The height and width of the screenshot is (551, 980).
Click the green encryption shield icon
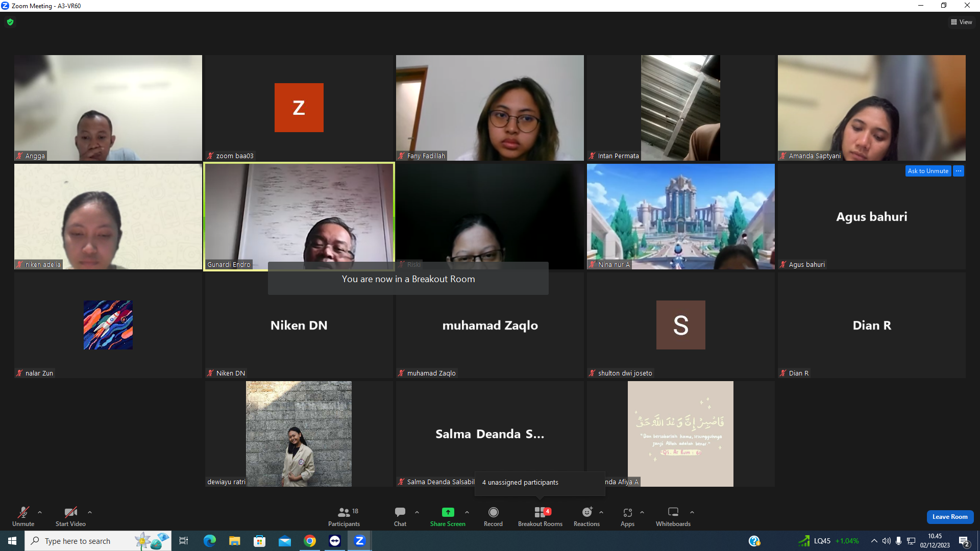click(10, 22)
